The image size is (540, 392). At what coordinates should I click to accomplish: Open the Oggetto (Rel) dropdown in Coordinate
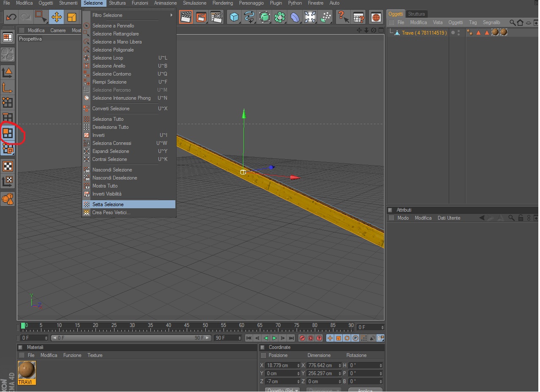pos(282,390)
